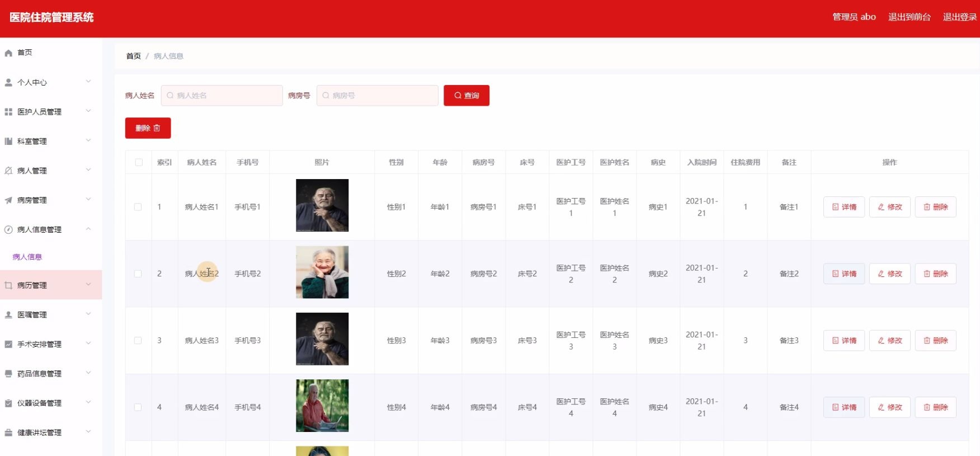980x456 pixels.
Task: Click the icon next to 科室管理
Action: click(8, 142)
